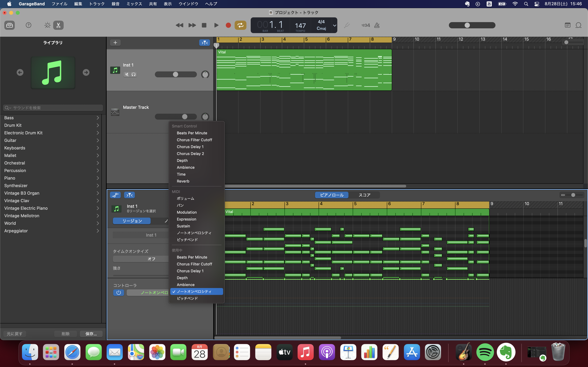Viewport: 588px width, 367px height.
Task: Open the scissors Editors icon
Action: pyautogui.click(x=58, y=25)
